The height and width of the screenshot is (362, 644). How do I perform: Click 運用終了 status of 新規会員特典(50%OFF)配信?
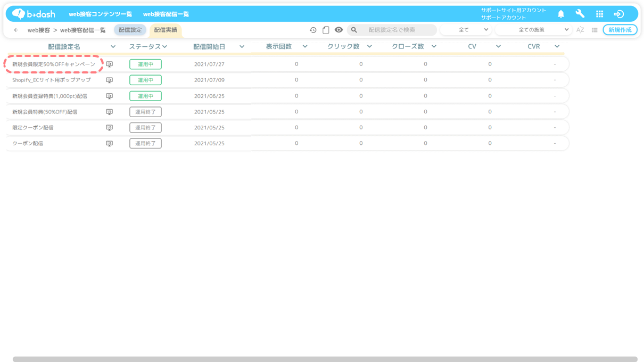click(x=145, y=112)
